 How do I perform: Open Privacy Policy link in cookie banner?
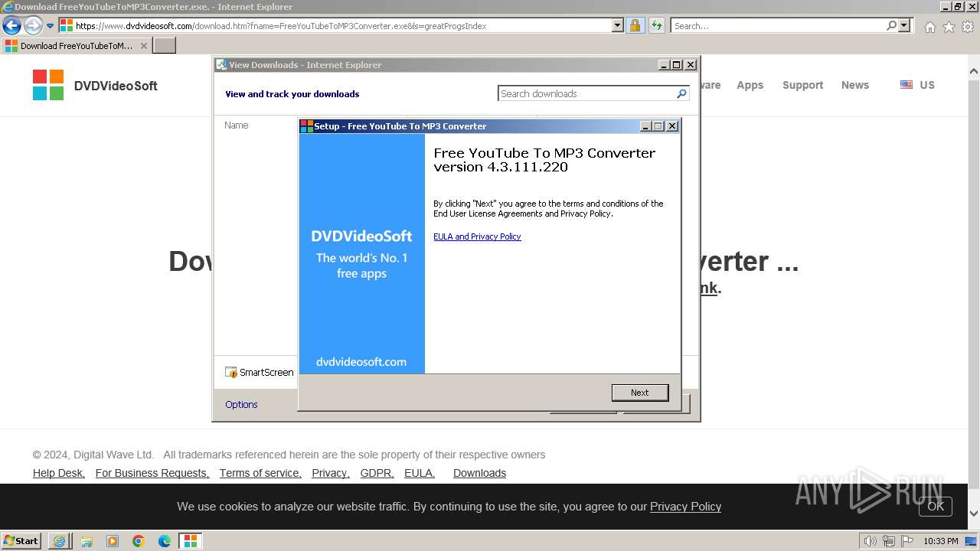[x=685, y=506]
